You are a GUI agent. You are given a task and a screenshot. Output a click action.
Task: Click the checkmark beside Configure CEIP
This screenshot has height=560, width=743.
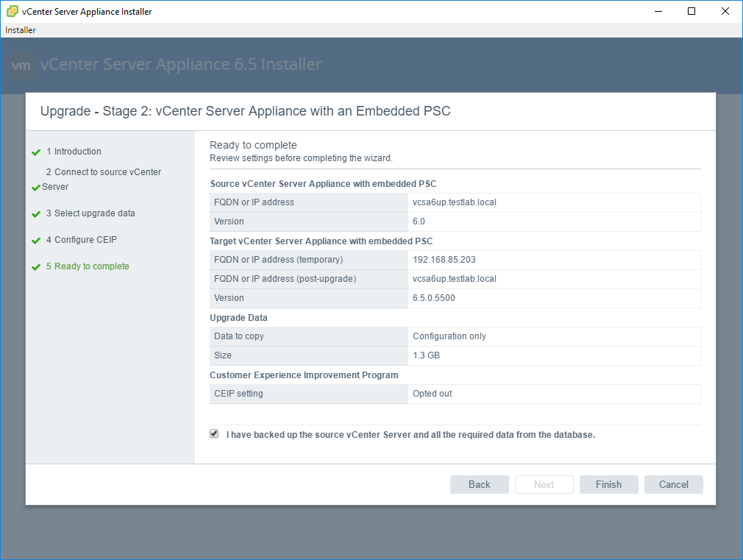click(36, 241)
